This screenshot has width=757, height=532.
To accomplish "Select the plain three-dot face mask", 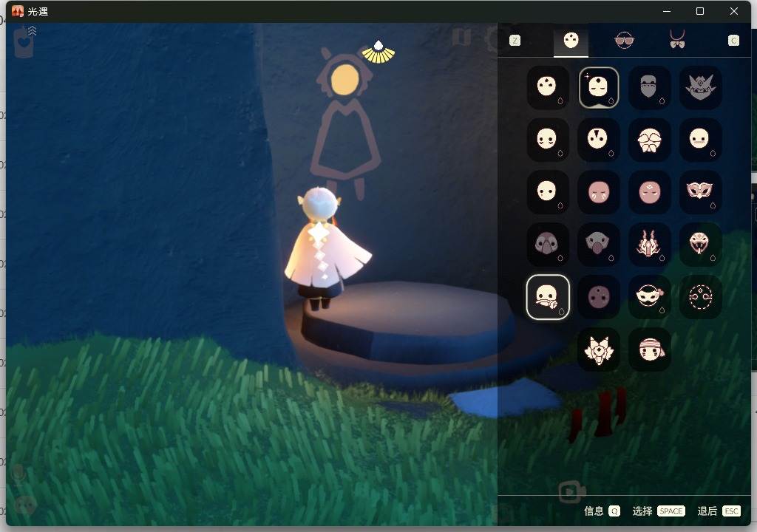I will 548,87.
